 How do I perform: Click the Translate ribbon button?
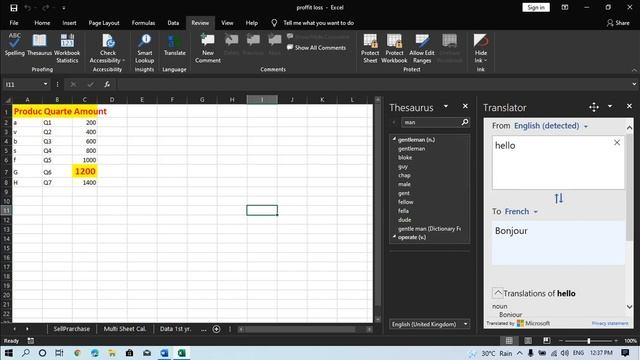pos(174,44)
